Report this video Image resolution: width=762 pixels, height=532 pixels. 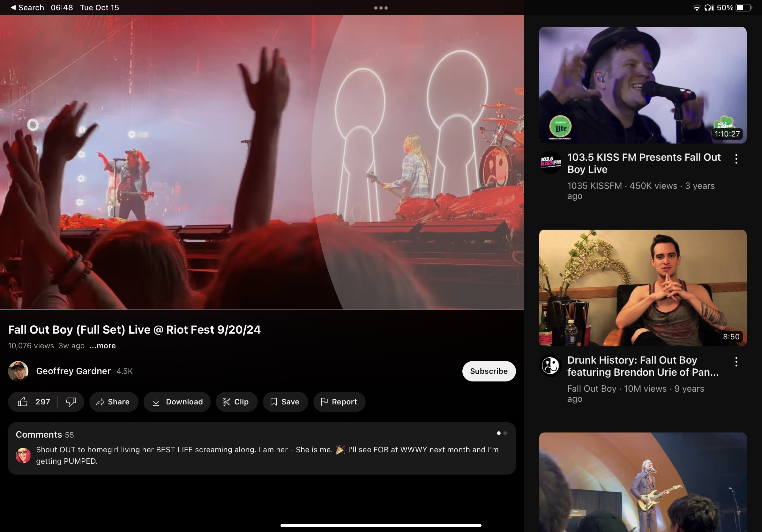click(x=339, y=402)
